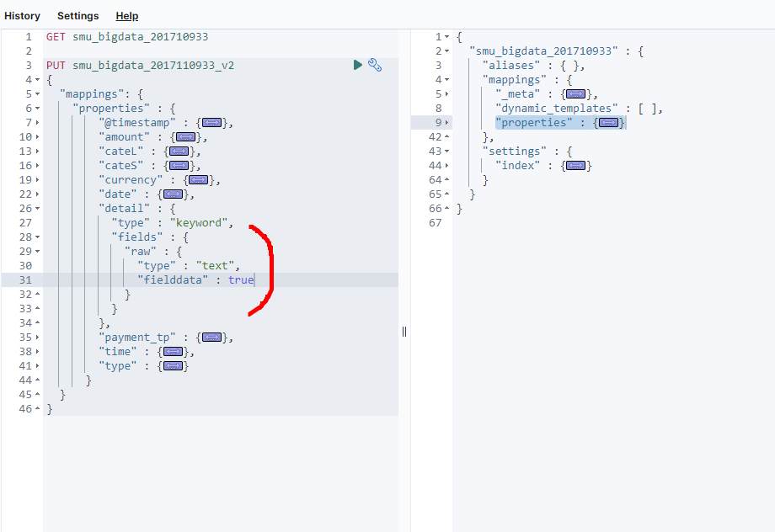This screenshot has width=775, height=532.
Task: Expand collapsed _meta badge in response
Action: [576, 93]
